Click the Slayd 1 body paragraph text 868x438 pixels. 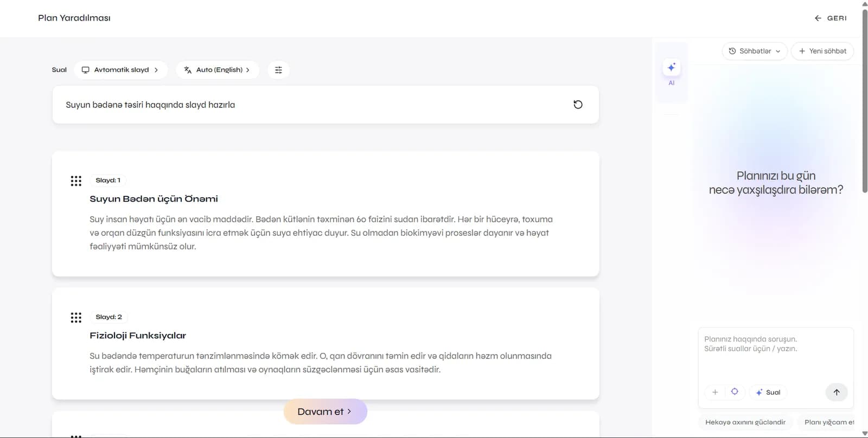[321, 233]
